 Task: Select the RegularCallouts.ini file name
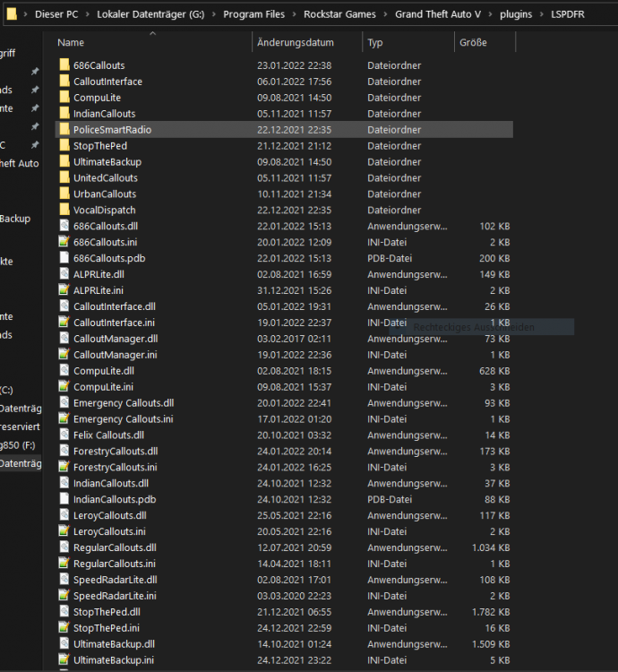coord(115,564)
